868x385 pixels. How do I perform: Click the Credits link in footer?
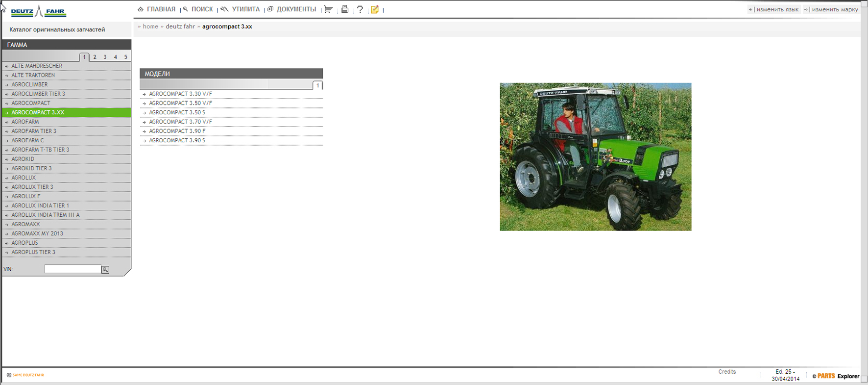pyautogui.click(x=727, y=372)
